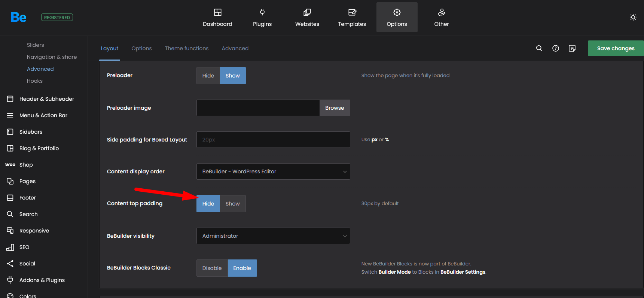This screenshot has width=644, height=298.
Task: Toggle the light/dark mode sun icon
Action: [633, 17]
